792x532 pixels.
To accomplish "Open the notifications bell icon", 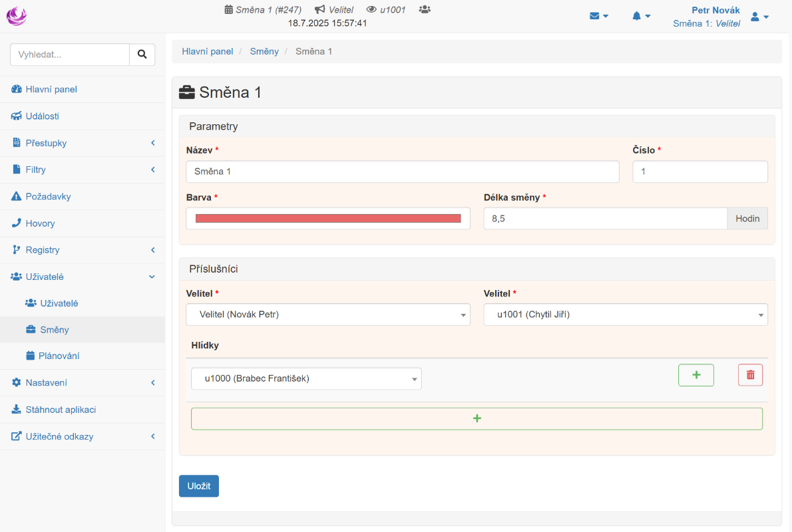I will point(641,17).
